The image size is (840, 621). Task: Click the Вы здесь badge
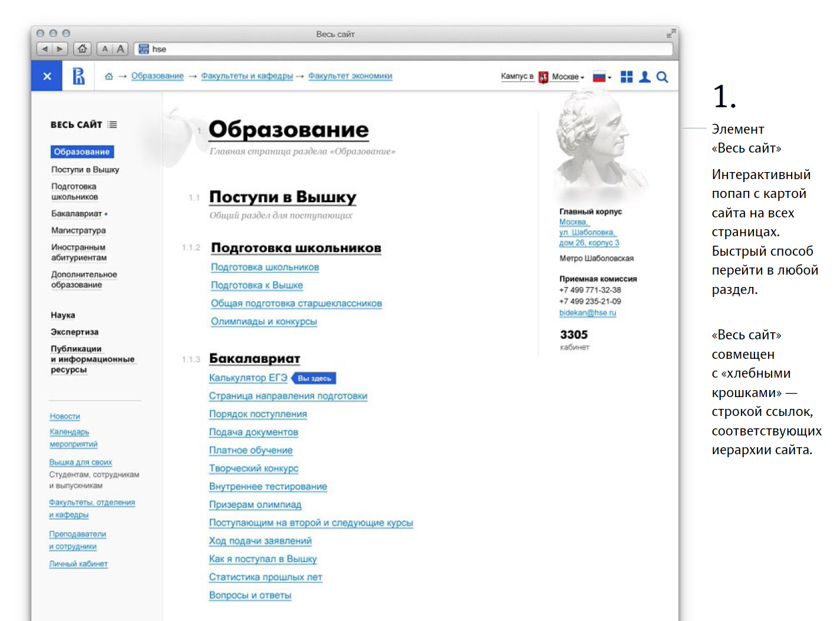(x=314, y=378)
